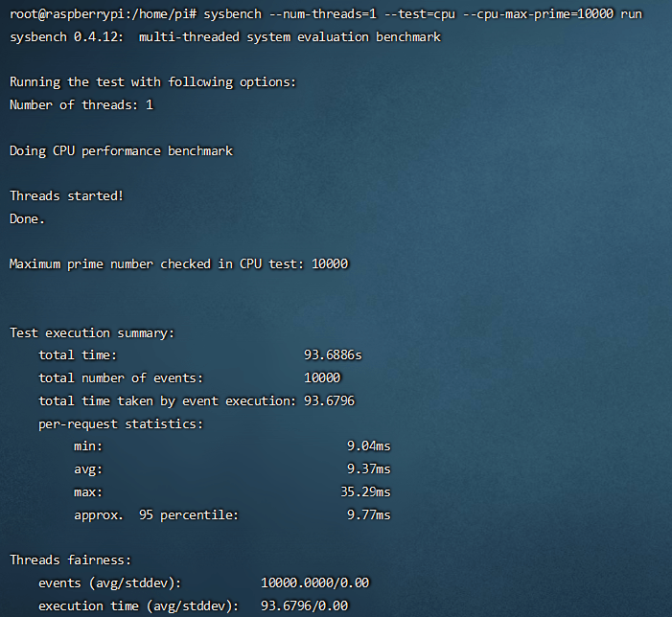Click the 'Threads started!' line
672x617 pixels.
[x=67, y=195]
